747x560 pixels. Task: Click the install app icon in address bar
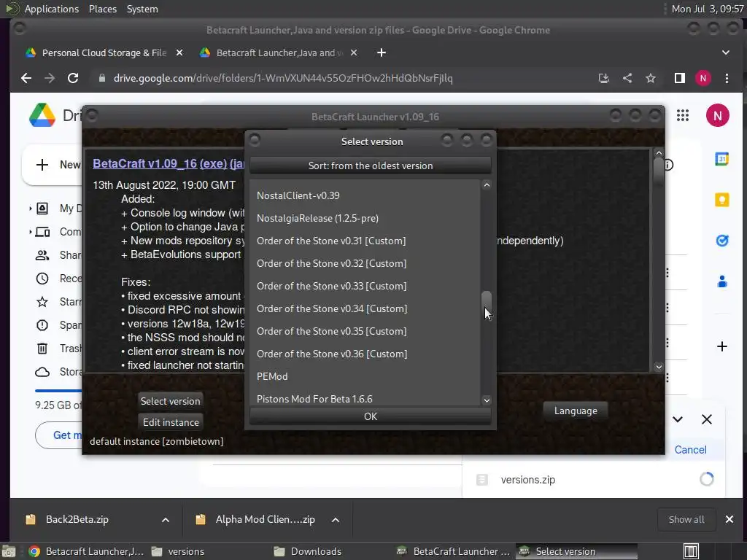tap(603, 78)
